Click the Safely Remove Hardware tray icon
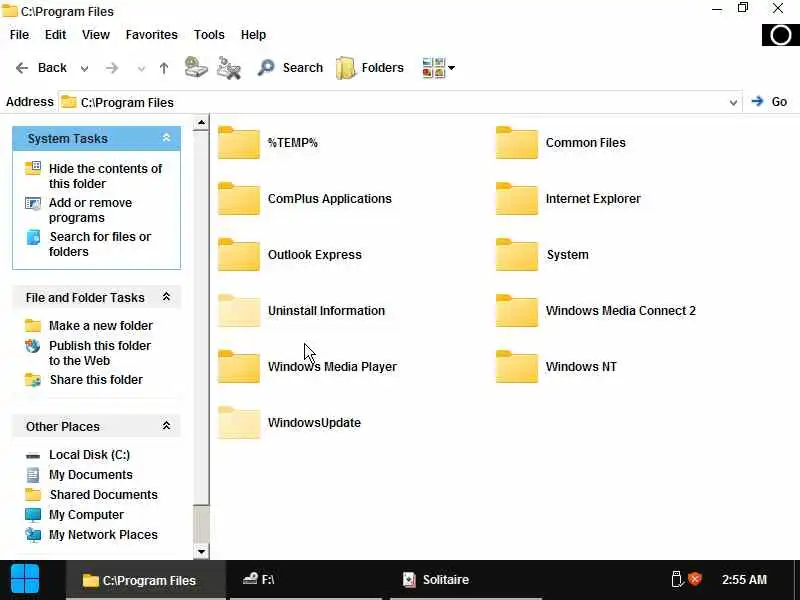 [677, 580]
